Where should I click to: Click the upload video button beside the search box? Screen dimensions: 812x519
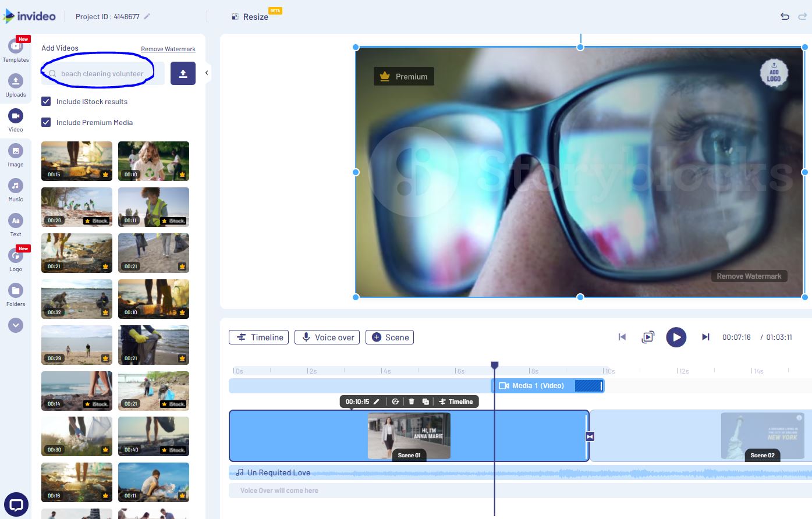click(x=183, y=73)
